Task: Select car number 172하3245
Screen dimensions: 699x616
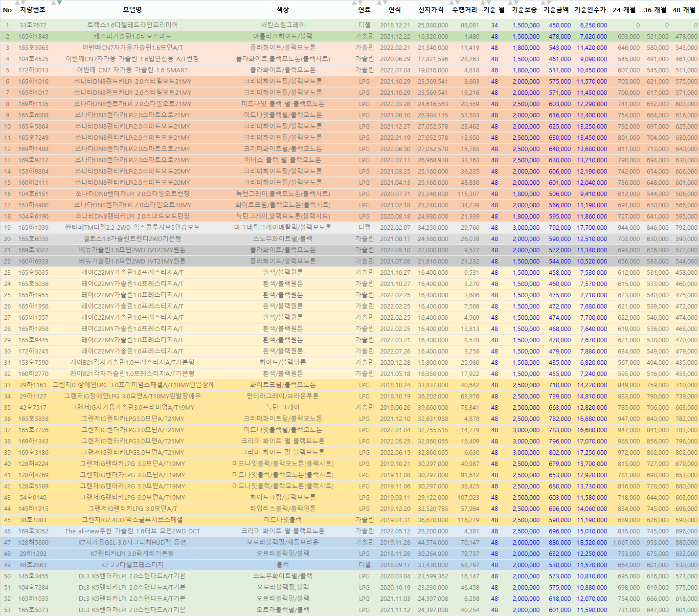Action: pos(33,351)
